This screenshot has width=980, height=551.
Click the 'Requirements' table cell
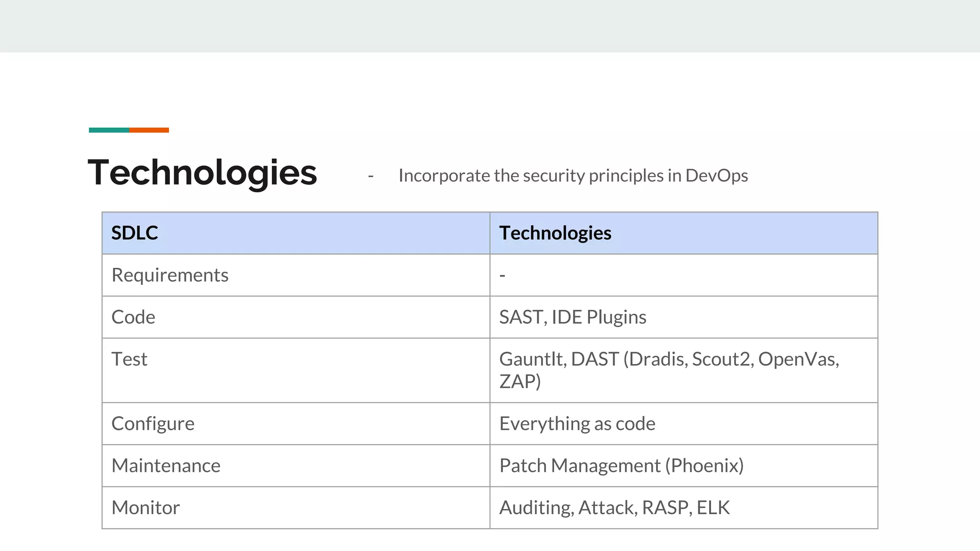click(296, 275)
